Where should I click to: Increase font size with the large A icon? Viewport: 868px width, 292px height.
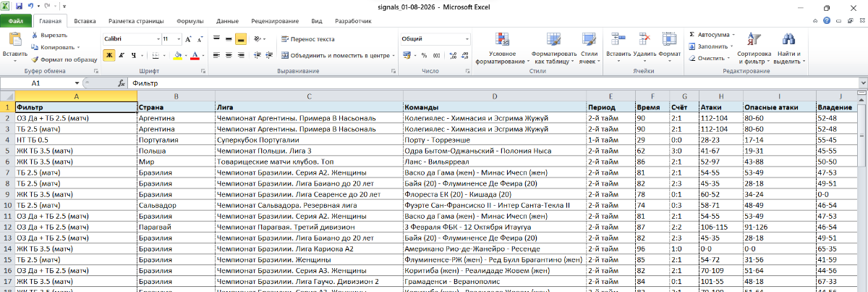[x=189, y=38]
